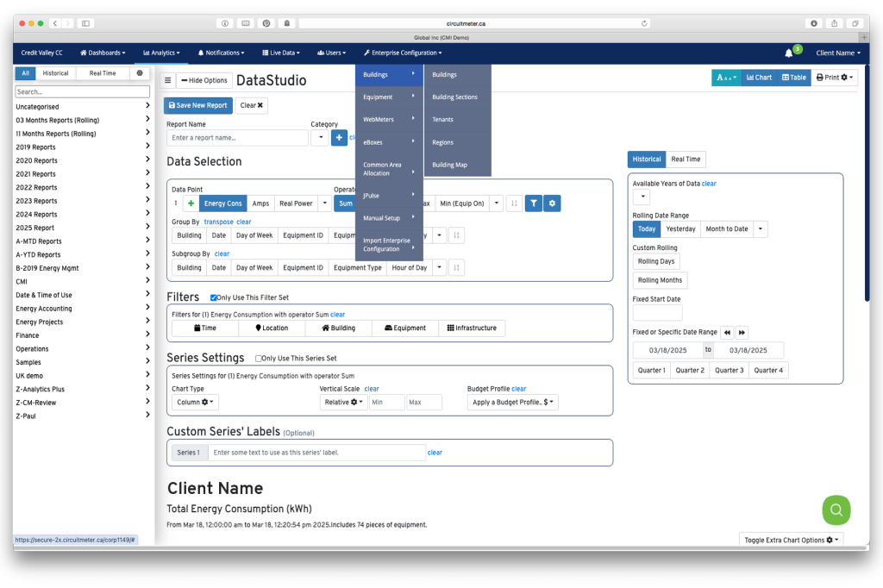Click the globe icon in report sidebar
Image resolution: width=883 pixels, height=588 pixels.
(x=140, y=73)
